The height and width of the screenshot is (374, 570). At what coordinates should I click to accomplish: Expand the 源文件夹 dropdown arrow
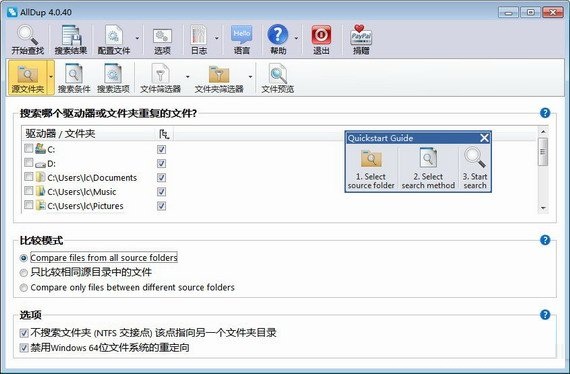pos(51,77)
